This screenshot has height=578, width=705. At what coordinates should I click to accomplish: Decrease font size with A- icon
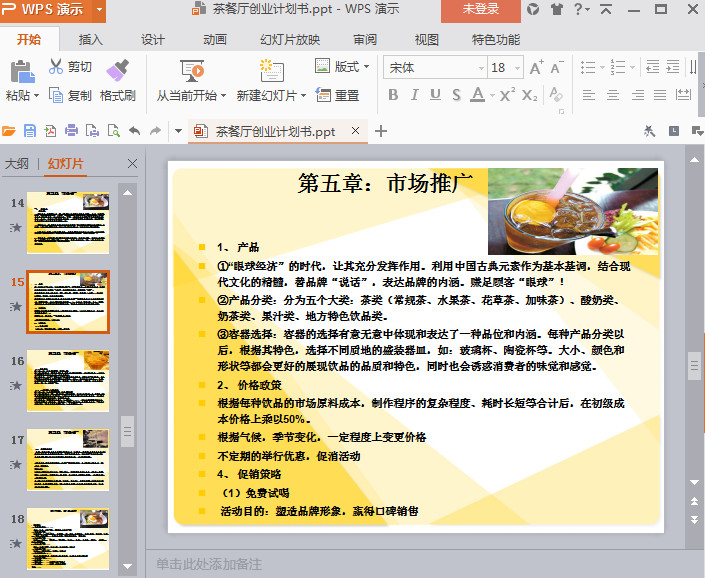557,67
